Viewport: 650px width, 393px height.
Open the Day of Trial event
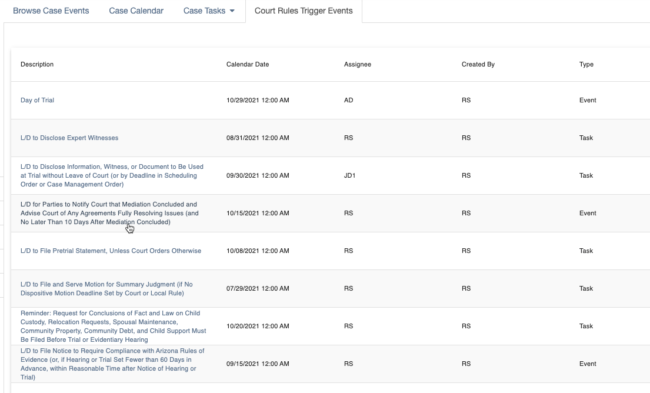coord(37,100)
